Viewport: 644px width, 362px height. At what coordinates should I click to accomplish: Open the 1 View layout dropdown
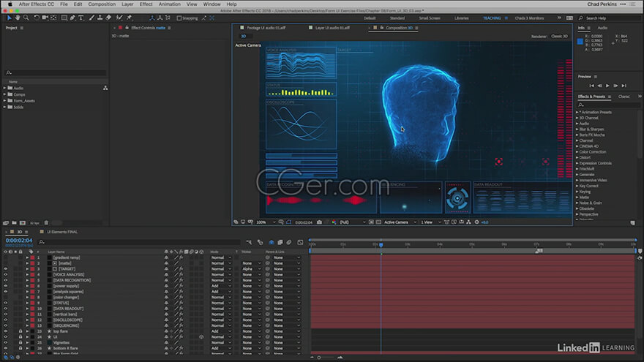(430, 222)
